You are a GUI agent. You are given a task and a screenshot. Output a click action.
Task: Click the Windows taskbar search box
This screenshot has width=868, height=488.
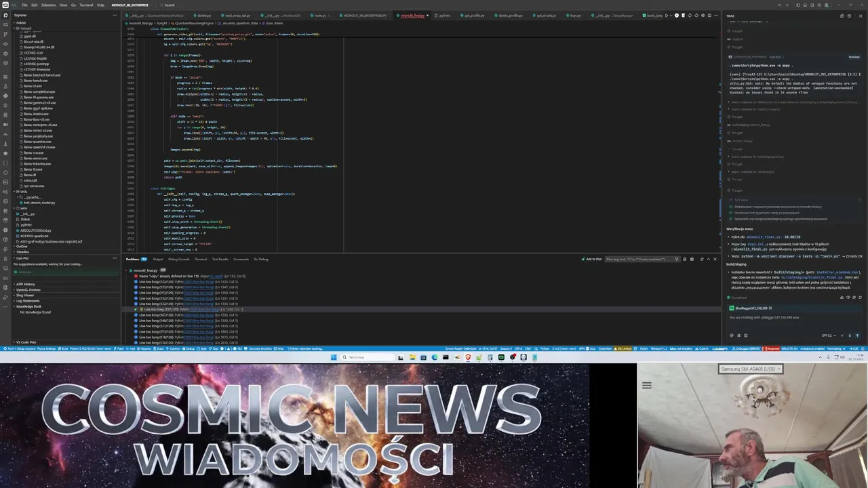coord(366,357)
